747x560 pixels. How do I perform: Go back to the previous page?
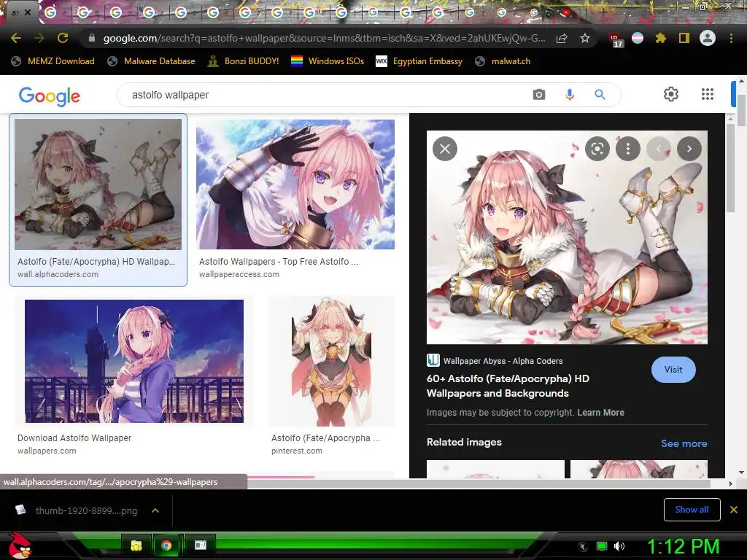tap(16, 38)
